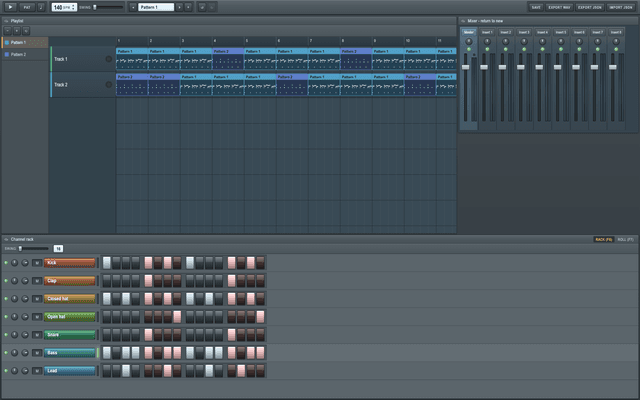Go to the previous pattern arrow
The height and width of the screenshot is (400, 640).
tap(133, 7)
